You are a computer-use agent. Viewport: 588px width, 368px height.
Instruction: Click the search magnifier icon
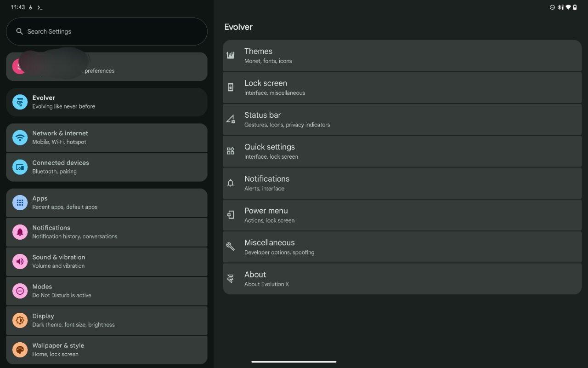click(19, 31)
